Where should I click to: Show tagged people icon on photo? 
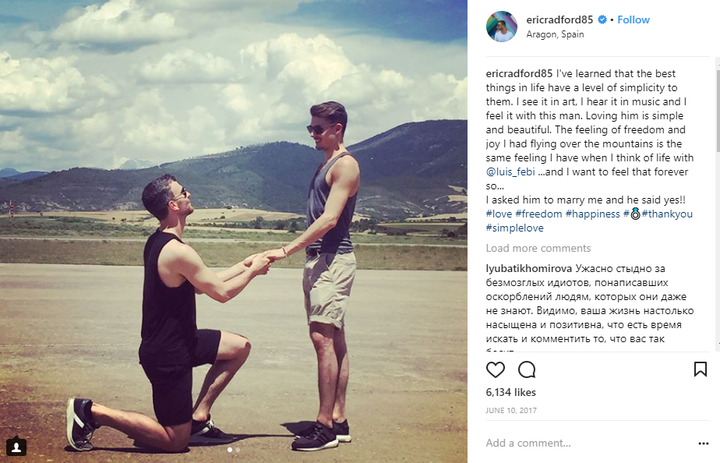[16, 446]
